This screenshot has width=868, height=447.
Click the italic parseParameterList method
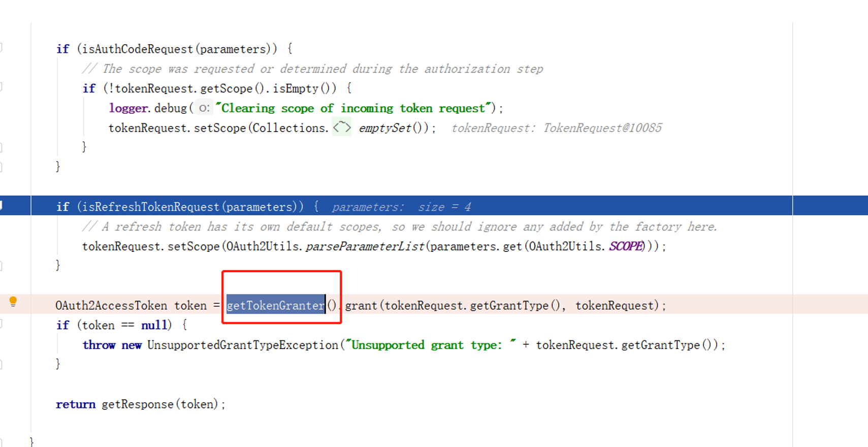pos(365,246)
